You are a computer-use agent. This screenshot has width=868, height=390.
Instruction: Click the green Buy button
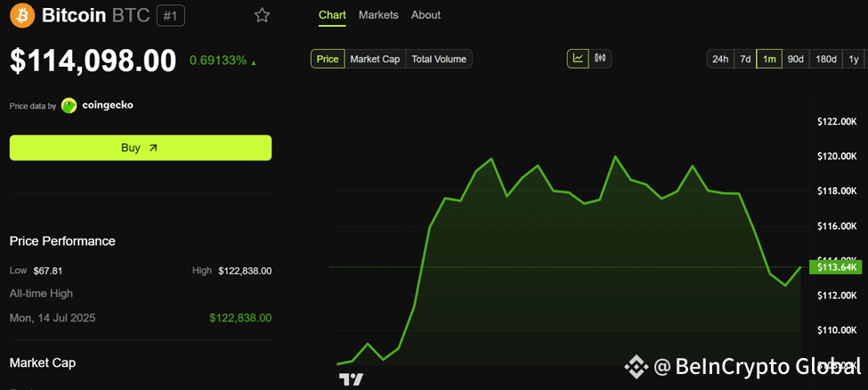click(141, 148)
